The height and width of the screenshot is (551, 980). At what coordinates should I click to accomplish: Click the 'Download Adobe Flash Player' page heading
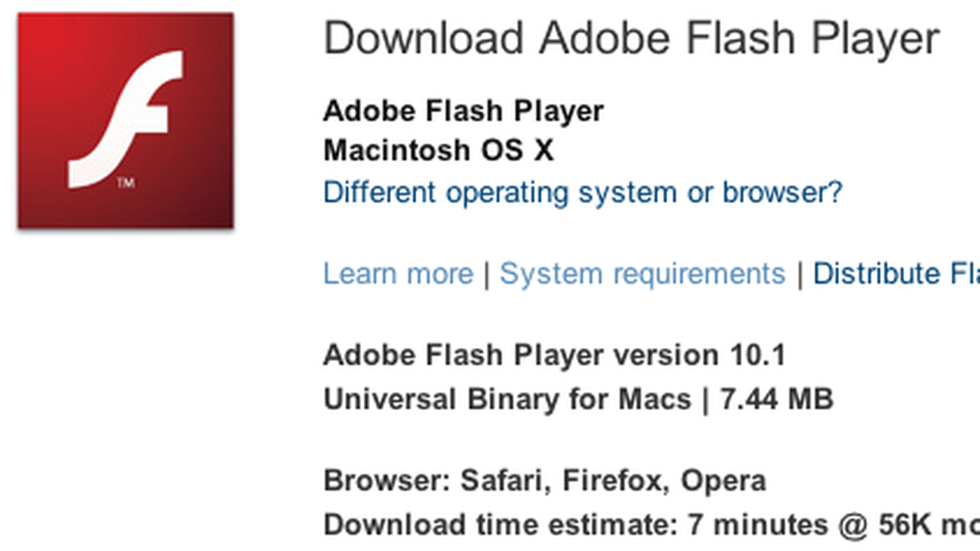[x=631, y=37]
